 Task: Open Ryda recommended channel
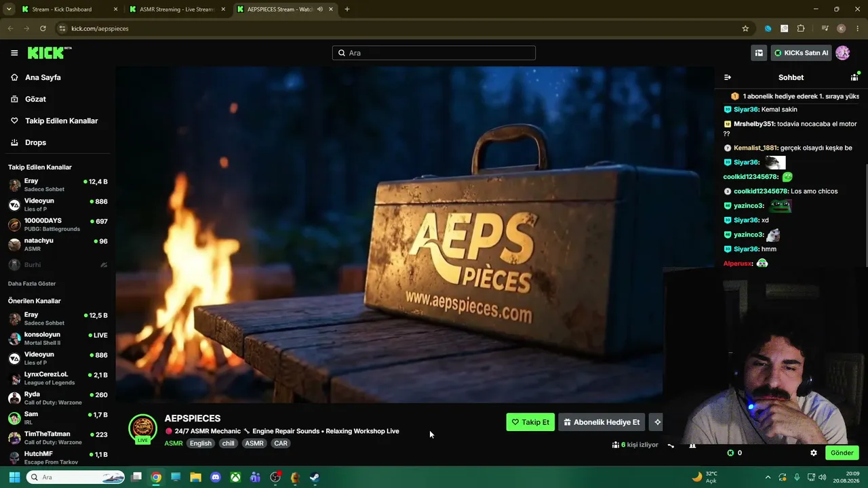click(x=58, y=399)
